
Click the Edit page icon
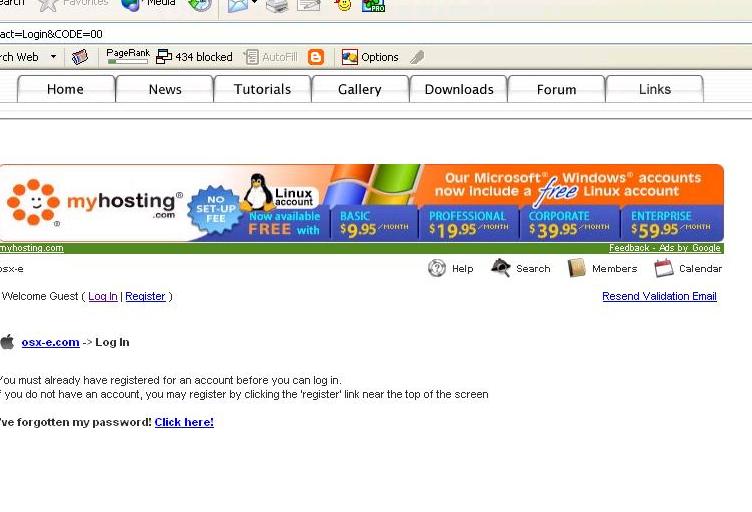pyautogui.click(x=308, y=5)
